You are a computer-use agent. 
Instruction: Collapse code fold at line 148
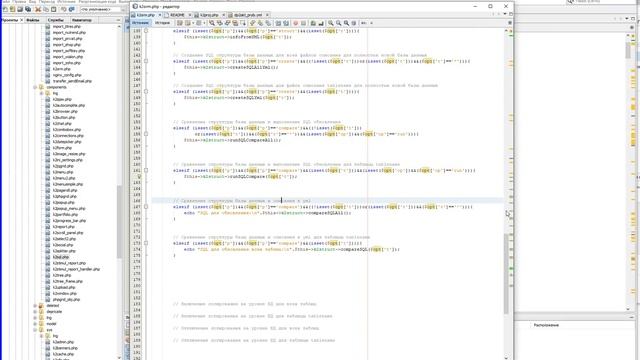point(146,91)
